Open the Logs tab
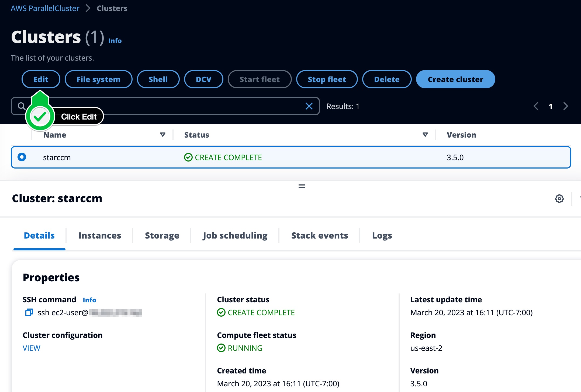 [382, 236]
